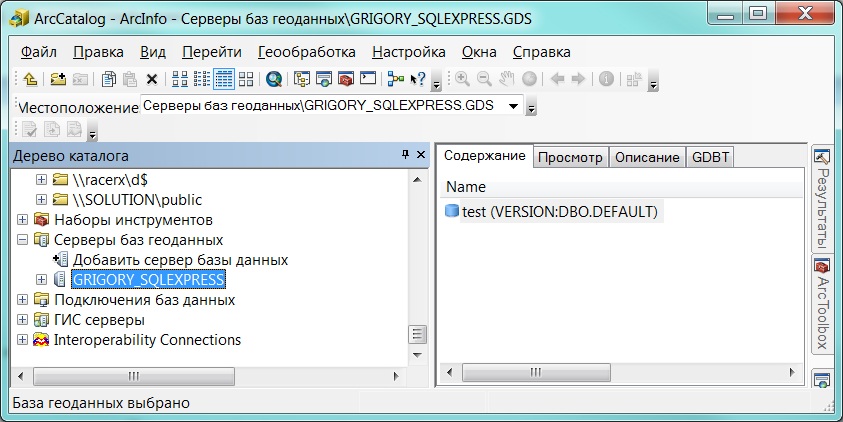Viewport: 843px width, 422px height.
Task: Switch to Large Icons view
Action: click(180, 80)
